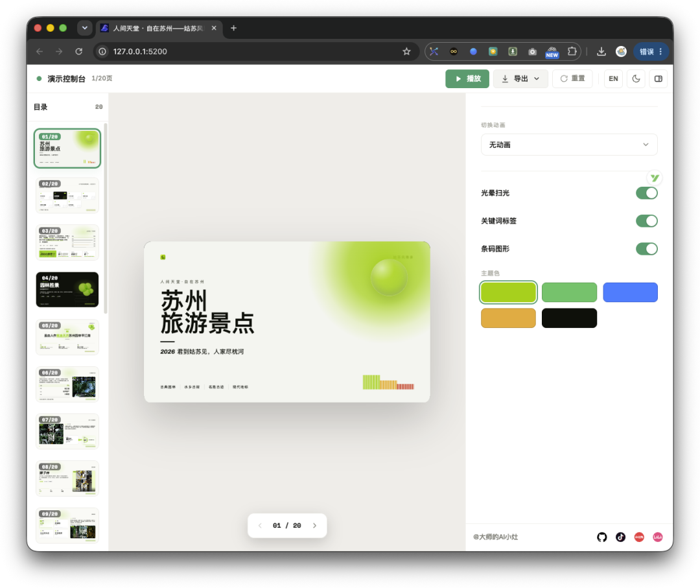
Task: Expand the tab search chevron
Action: tap(84, 28)
